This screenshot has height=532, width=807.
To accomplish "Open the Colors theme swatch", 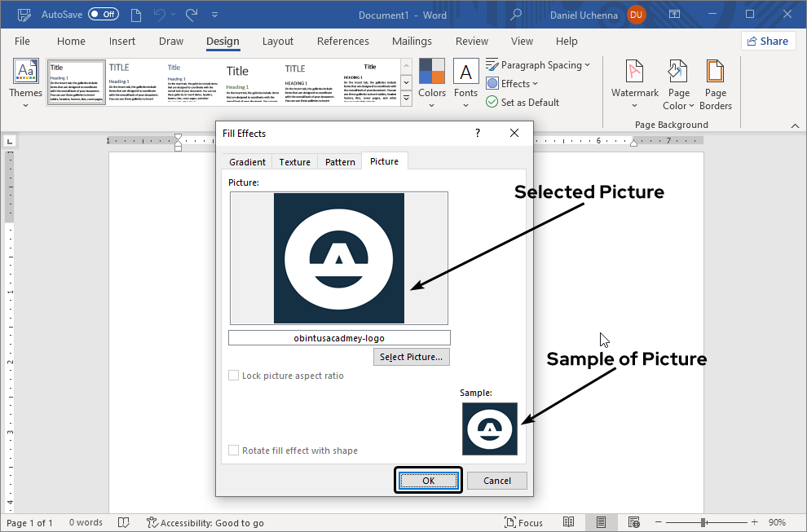I will point(431,73).
